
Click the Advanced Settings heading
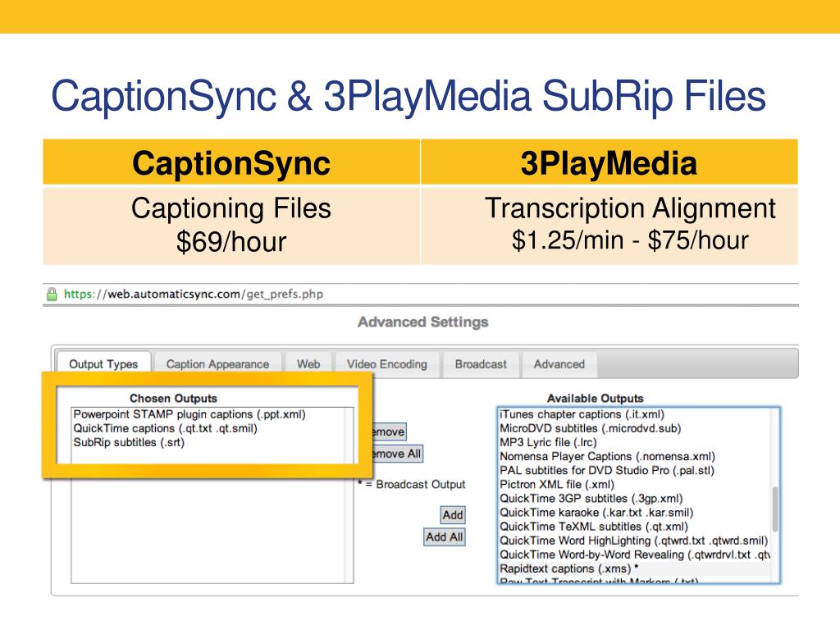coord(423,322)
